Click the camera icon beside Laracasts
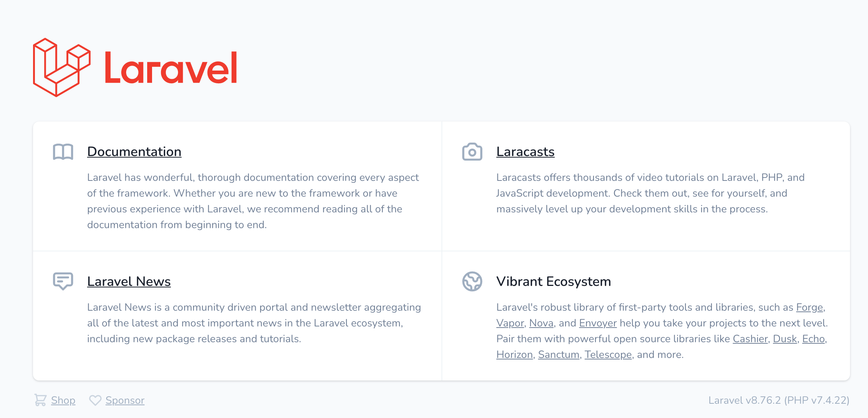 coord(472,152)
